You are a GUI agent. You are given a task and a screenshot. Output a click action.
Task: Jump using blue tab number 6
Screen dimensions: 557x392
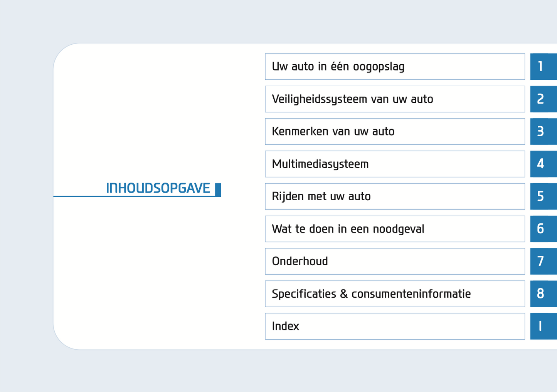[x=543, y=229]
